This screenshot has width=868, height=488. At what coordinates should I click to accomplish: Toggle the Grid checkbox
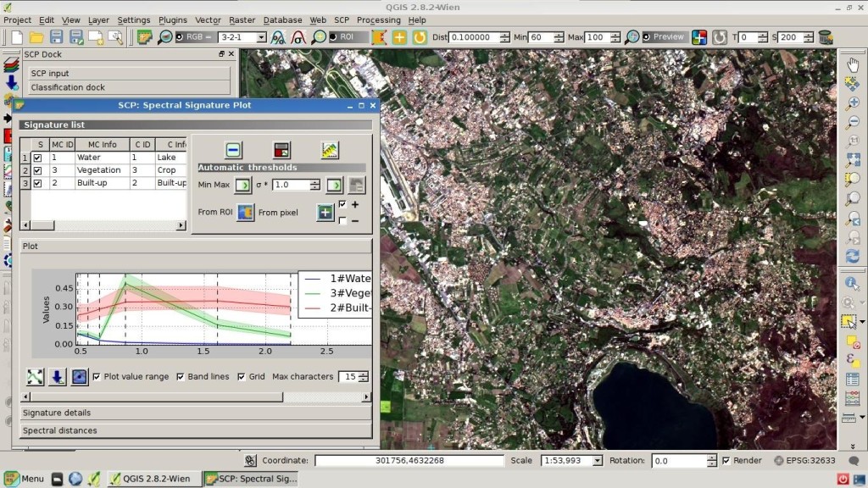click(242, 377)
